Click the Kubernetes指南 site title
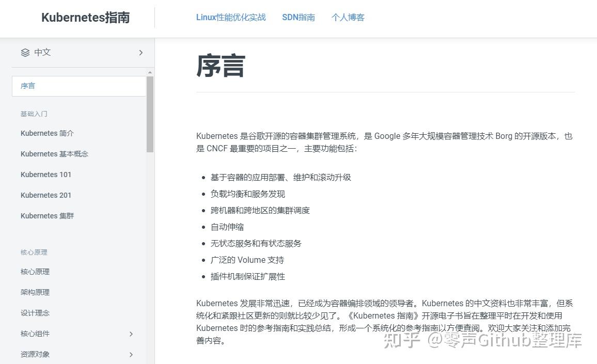597x364 pixels. point(85,17)
